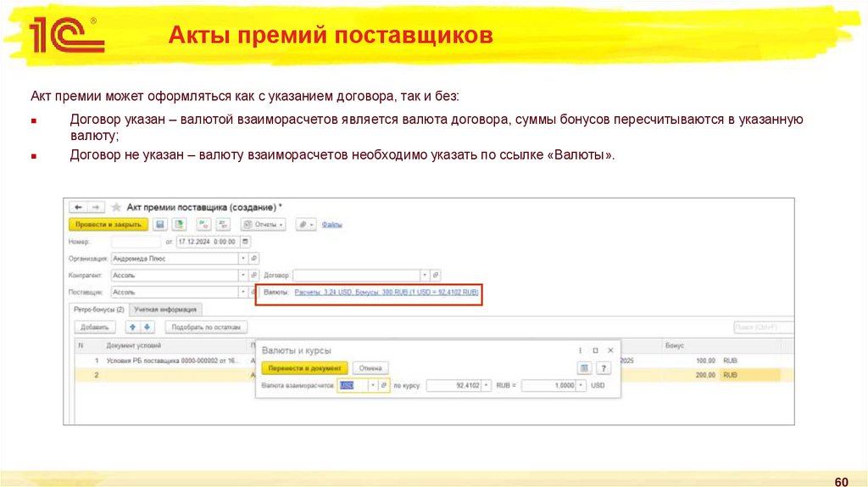Click the calculator icon in the dialog
This screenshot has height=487, width=868.
(584, 368)
